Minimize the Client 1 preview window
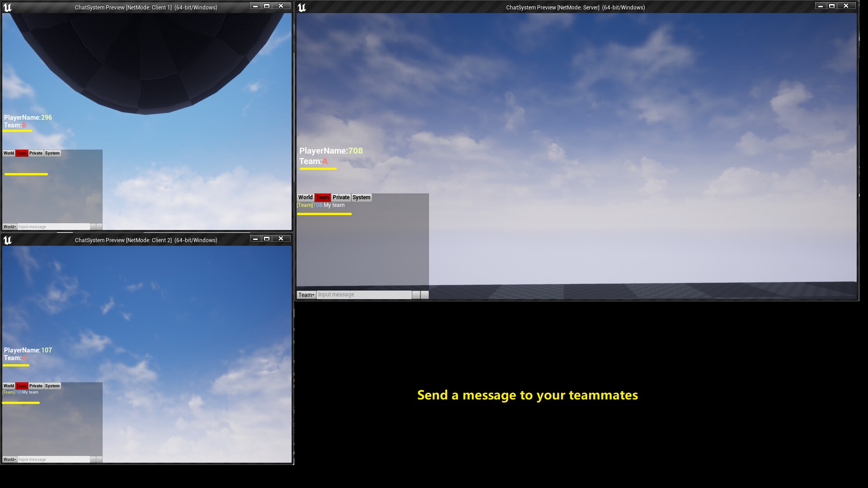The width and height of the screenshot is (868, 488). tap(255, 6)
